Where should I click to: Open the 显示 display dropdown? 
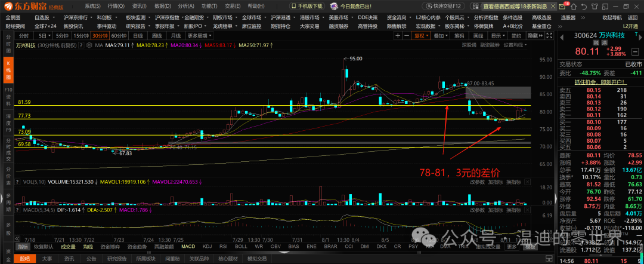point(497,36)
